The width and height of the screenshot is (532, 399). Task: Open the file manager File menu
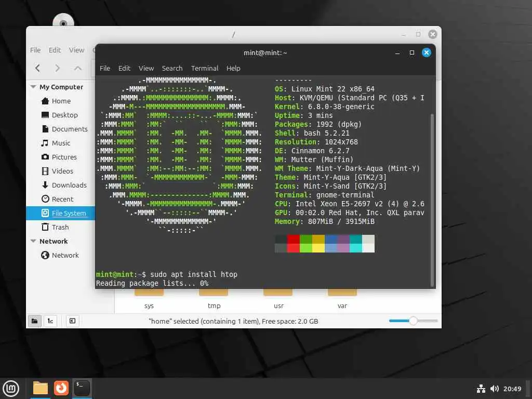pos(35,50)
